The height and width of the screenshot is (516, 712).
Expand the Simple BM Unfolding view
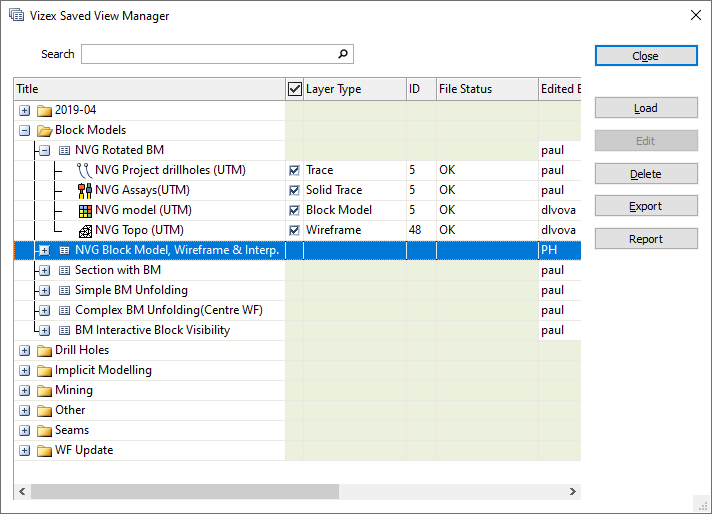tap(44, 290)
